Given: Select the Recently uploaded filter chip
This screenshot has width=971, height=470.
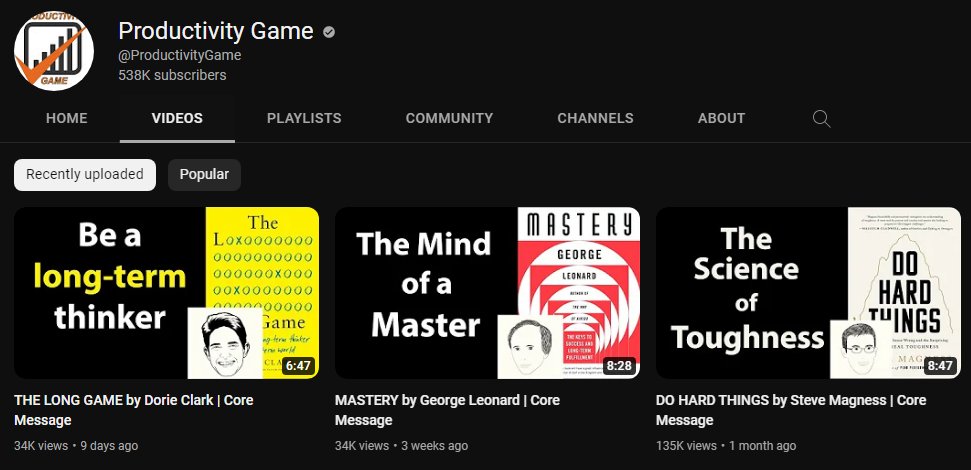Looking at the screenshot, I should click(85, 175).
